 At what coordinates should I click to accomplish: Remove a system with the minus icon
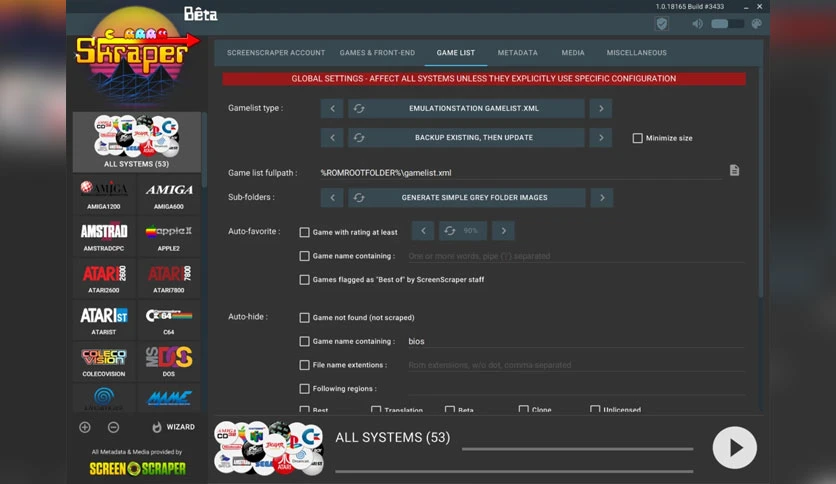(x=113, y=427)
